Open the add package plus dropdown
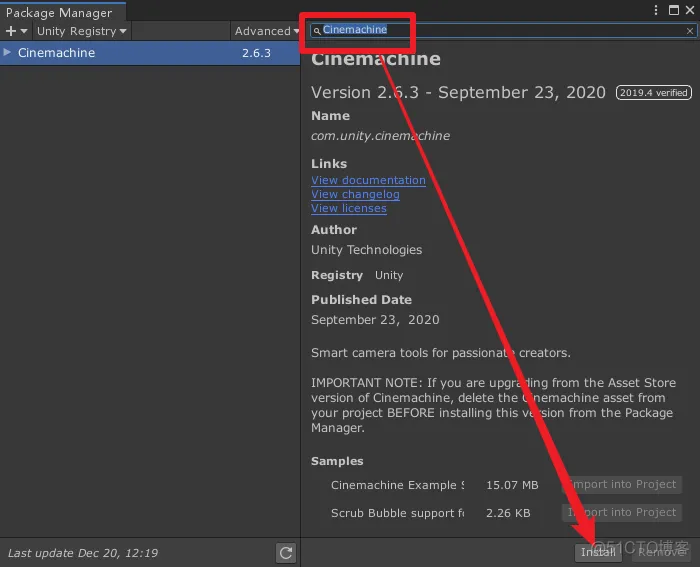Viewport: 700px width, 567px height. pos(16,31)
